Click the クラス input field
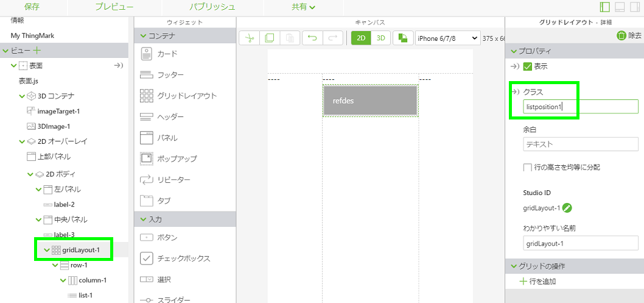 pos(580,107)
